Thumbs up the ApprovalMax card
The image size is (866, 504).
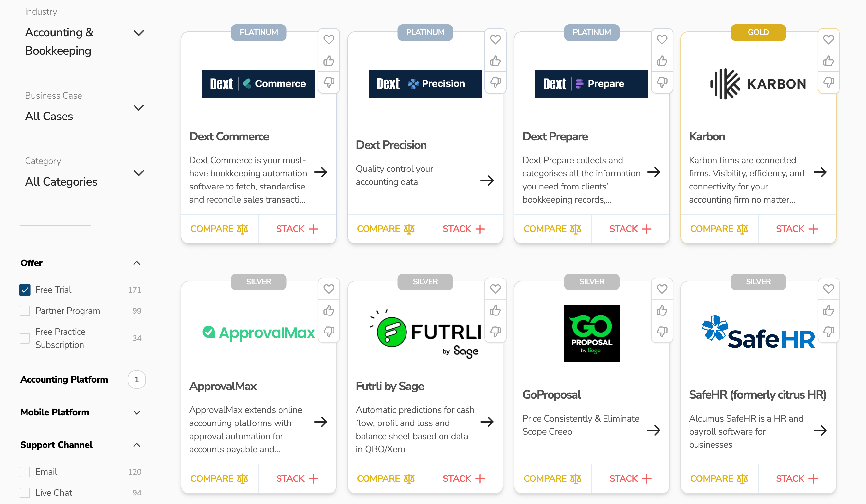[x=329, y=310]
